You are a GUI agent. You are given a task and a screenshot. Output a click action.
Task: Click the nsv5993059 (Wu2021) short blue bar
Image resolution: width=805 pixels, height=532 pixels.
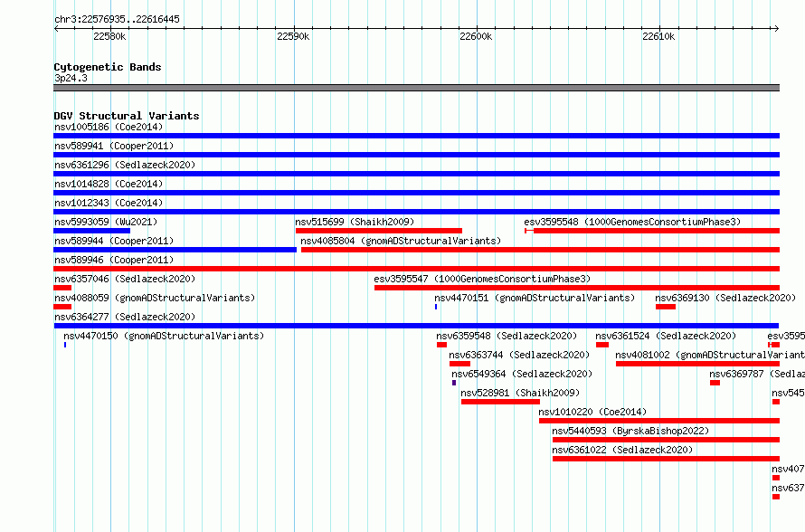tap(92, 231)
